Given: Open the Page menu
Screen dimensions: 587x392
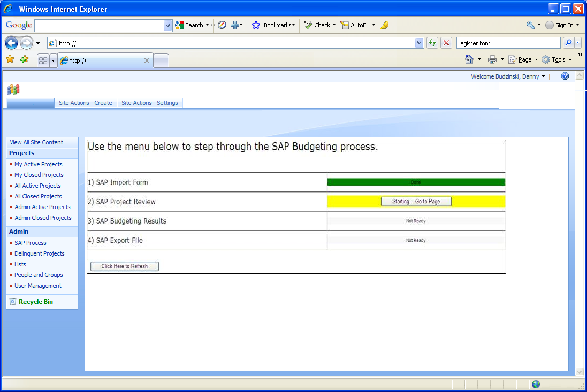Looking at the screenshot, I should click(523, 59).
